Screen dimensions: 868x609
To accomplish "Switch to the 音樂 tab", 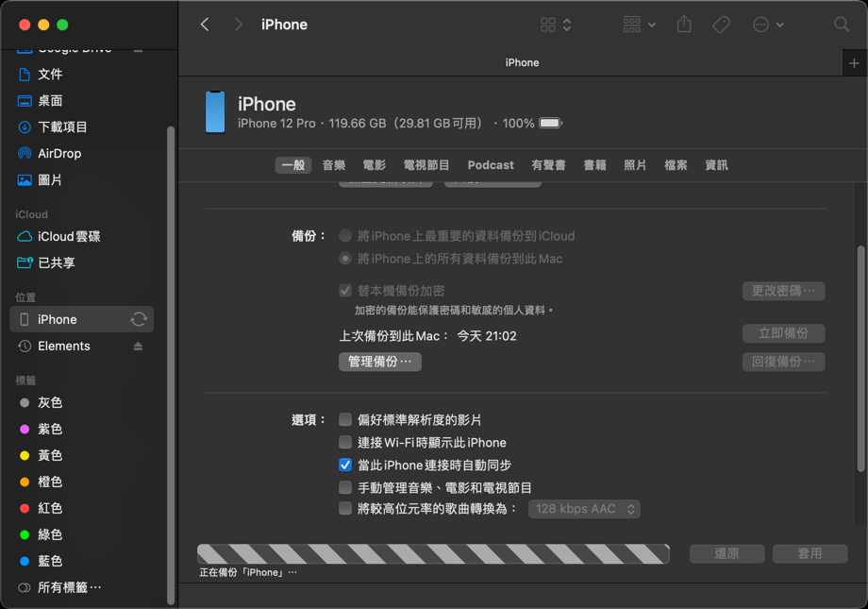I will 334,165.
